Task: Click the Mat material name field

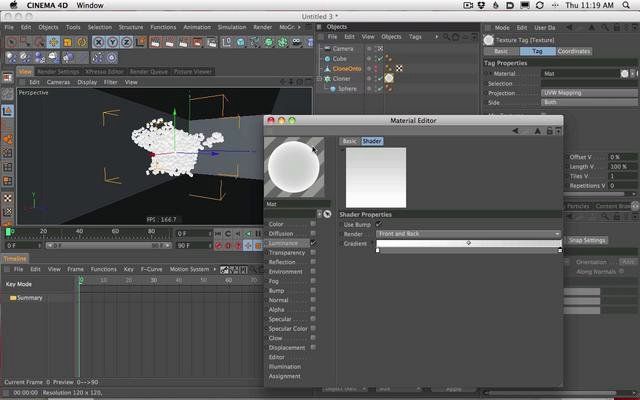Action: click(x=297, y=204)
